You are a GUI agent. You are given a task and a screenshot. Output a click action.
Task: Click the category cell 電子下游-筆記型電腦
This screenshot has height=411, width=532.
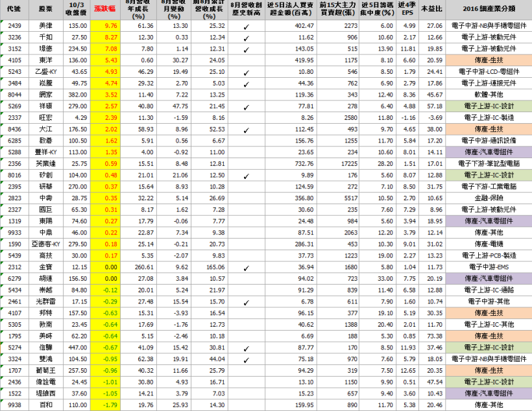click(489, 164)
